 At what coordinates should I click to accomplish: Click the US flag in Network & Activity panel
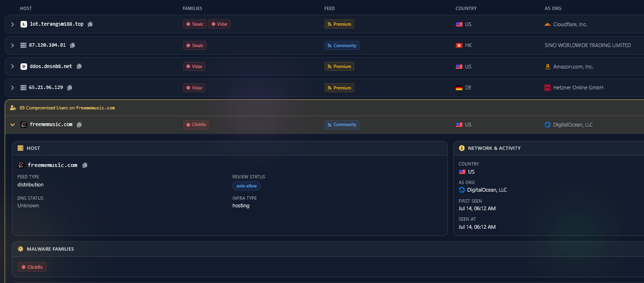tap(462, 172)
